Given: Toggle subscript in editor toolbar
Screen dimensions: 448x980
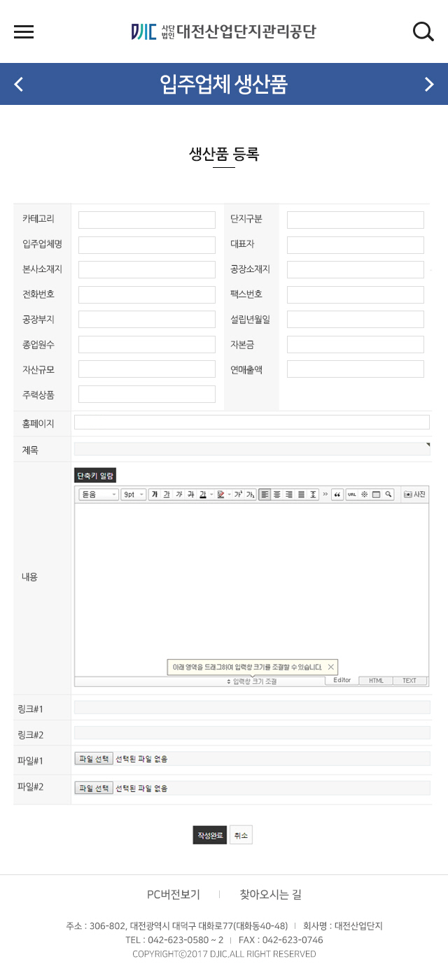Looking at the screenshot, I should tap(250, 494).
